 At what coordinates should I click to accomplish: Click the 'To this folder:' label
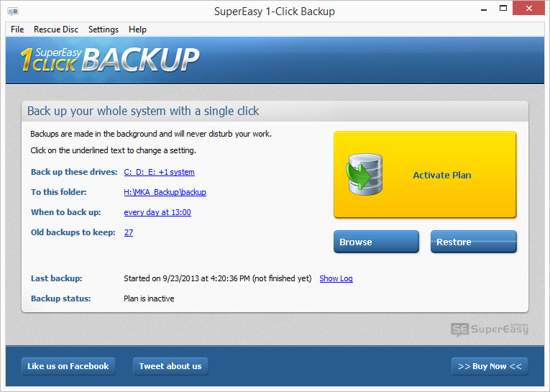58,192
